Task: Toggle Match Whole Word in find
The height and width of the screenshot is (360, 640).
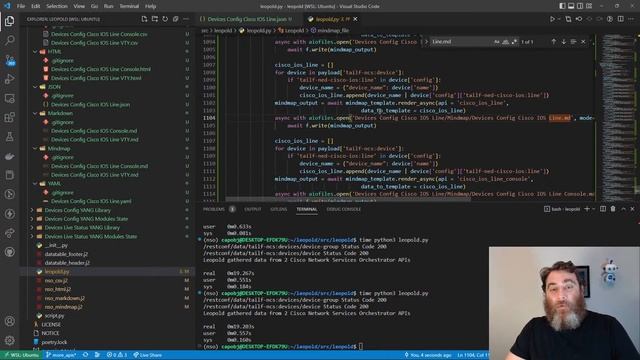Action: pyautogui.click(x=506, y=42)
